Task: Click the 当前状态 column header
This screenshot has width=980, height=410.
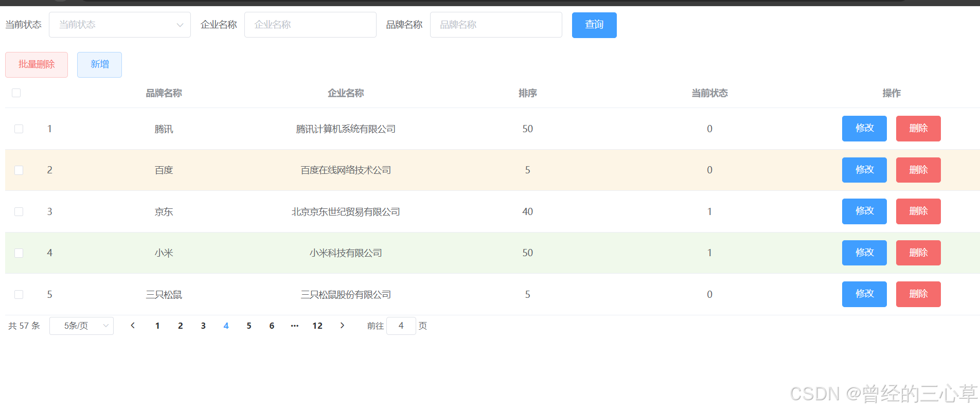Action: point(709,93)
